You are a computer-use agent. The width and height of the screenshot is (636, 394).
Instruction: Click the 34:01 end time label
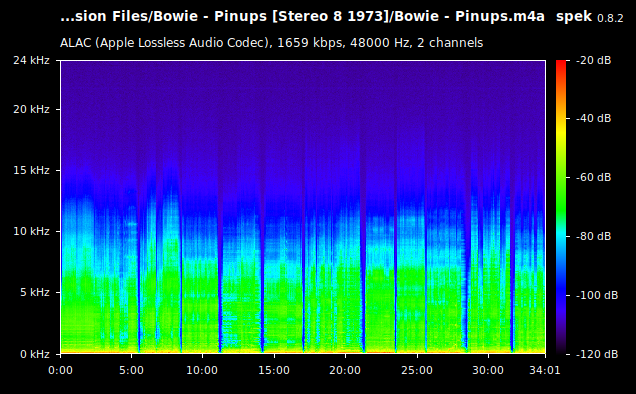(x=545, y=370)
